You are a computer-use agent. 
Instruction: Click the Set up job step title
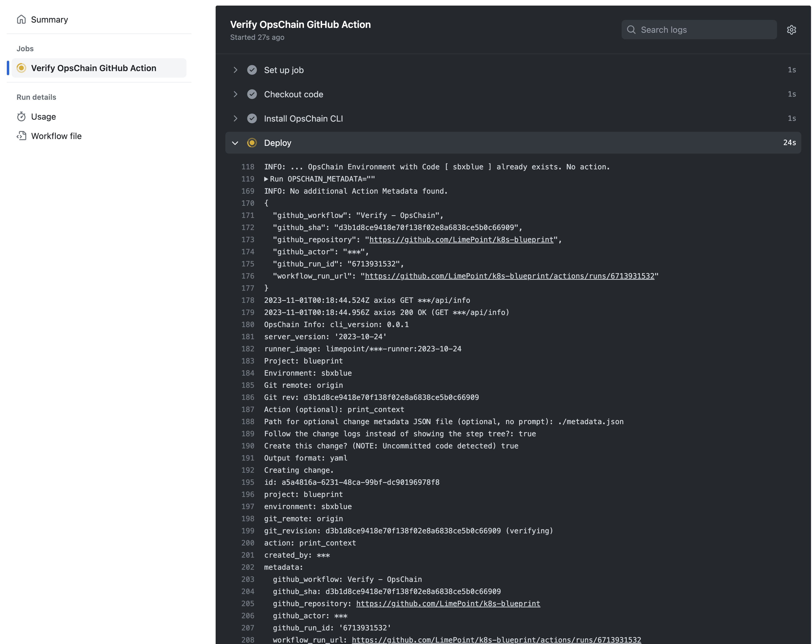(284, 70)
